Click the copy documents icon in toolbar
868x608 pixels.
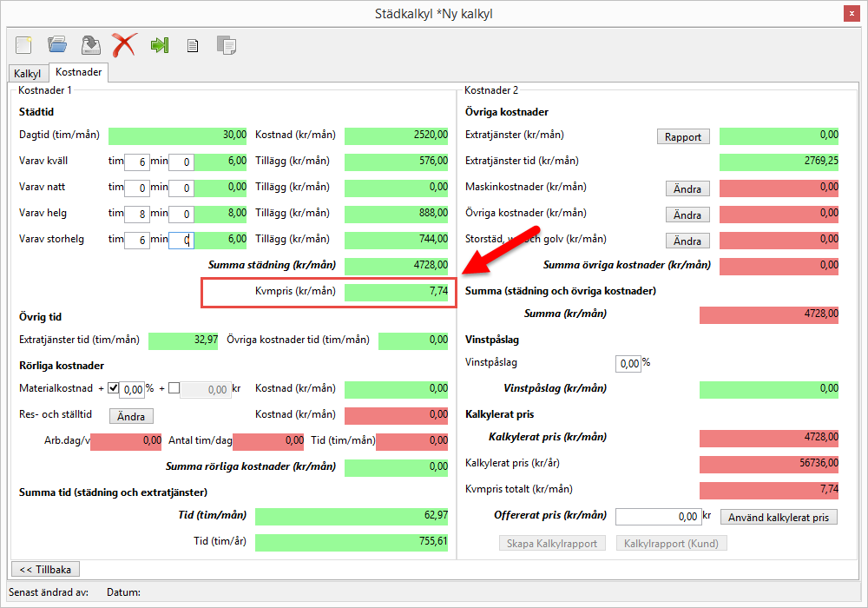226,45
